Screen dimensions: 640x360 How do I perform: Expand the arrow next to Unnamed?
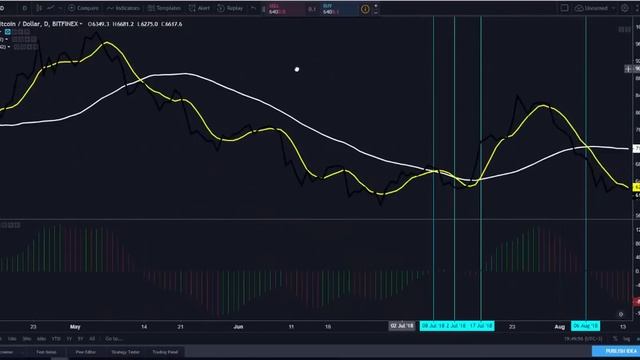pos(613,8)
